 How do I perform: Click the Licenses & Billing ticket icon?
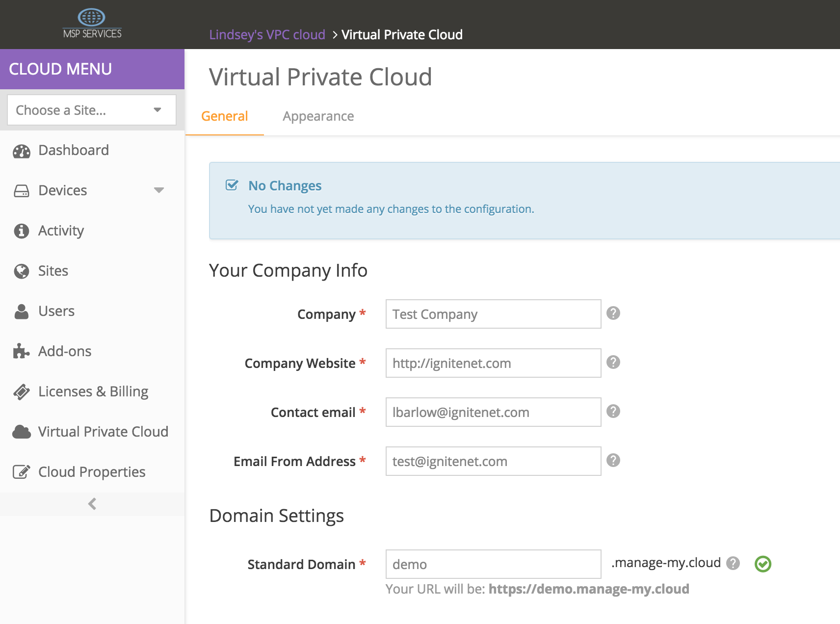pos(22,391)
